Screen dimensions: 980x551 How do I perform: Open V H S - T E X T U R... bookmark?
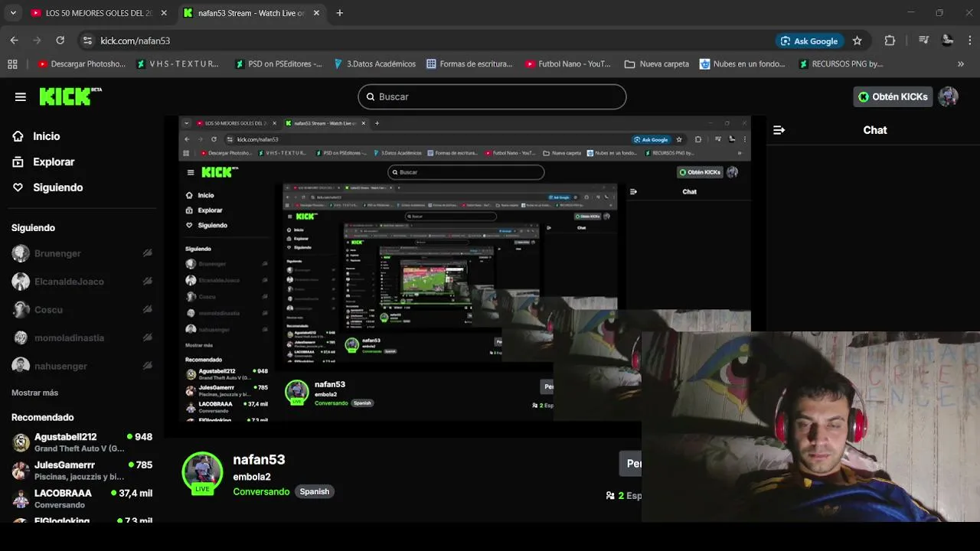pyautogui.click(x=178, y=64)
